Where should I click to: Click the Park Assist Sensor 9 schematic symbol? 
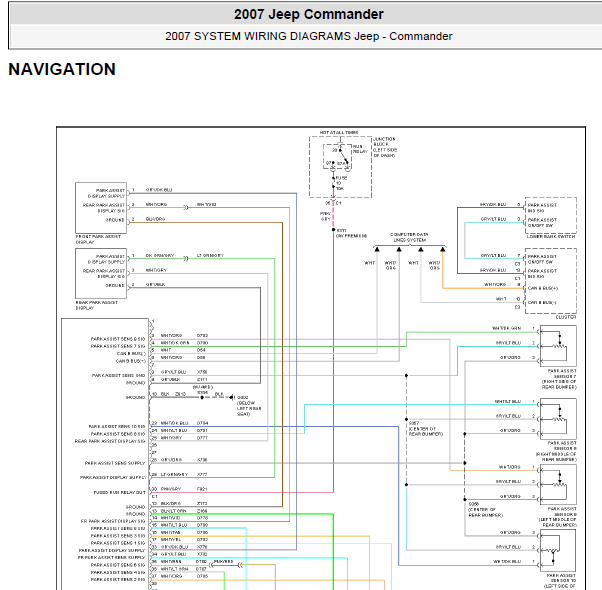pyautogui.click(x=558, y=484)
